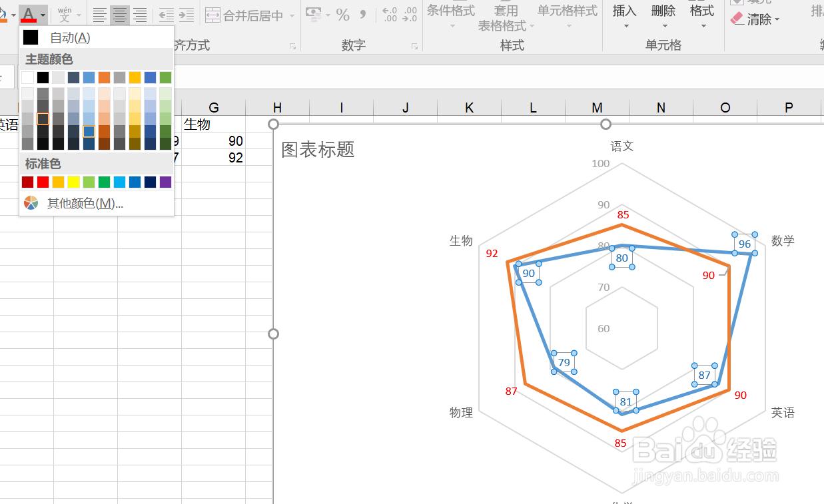Select the align left icon

coord(99,15)
